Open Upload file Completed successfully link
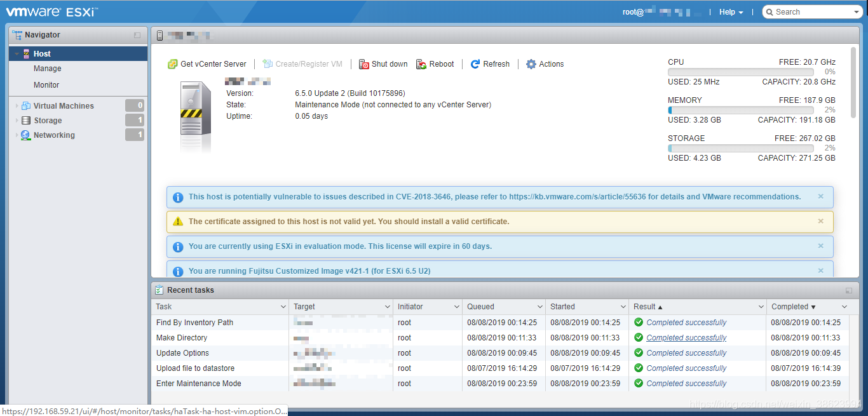868x416 pixels. [x=686, y=368]
